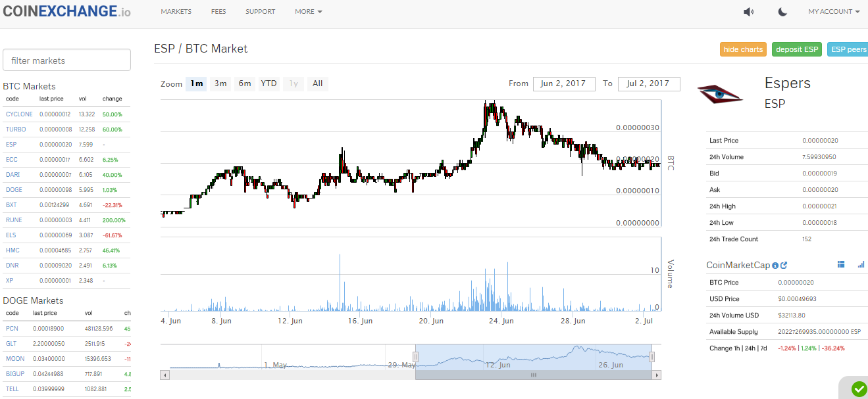Set chart zoom to 6m
Viewport: 868px width, 399px height.
click(x=245, y=83)
